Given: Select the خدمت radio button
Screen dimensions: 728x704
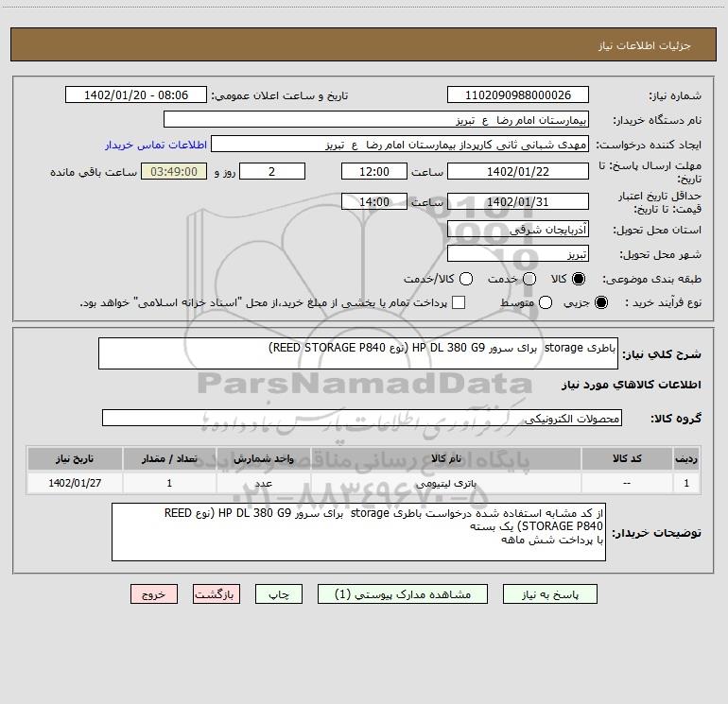Looking at the screenshot, I should pyautogui.click(x=529, y=279).
